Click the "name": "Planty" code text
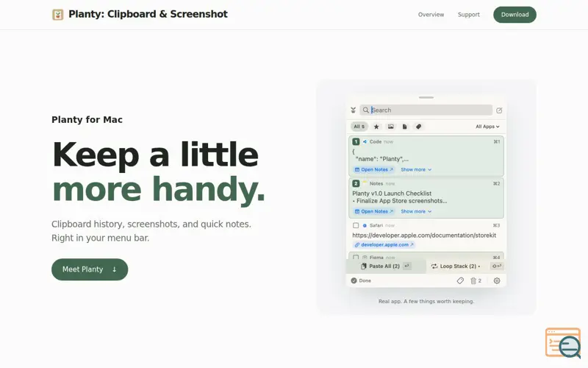This screenshot has height=368, width=588. pyautogui.click(x=381, y=159)
